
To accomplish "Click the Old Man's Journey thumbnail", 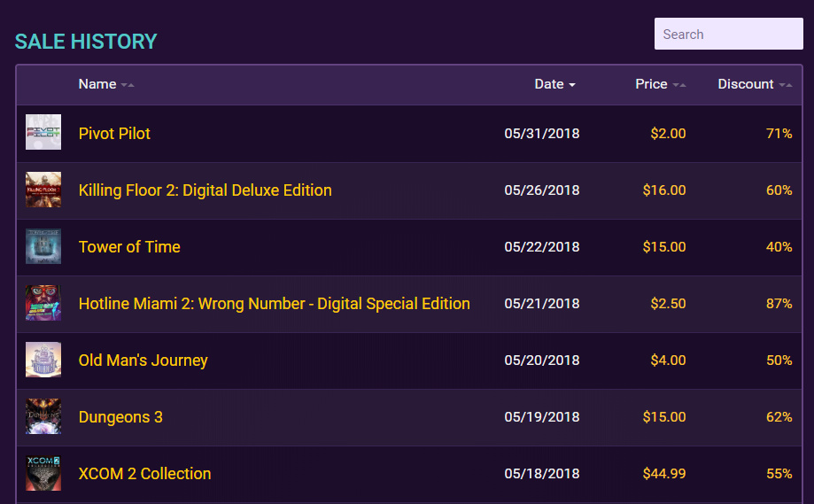I will [x=43, y=360].
